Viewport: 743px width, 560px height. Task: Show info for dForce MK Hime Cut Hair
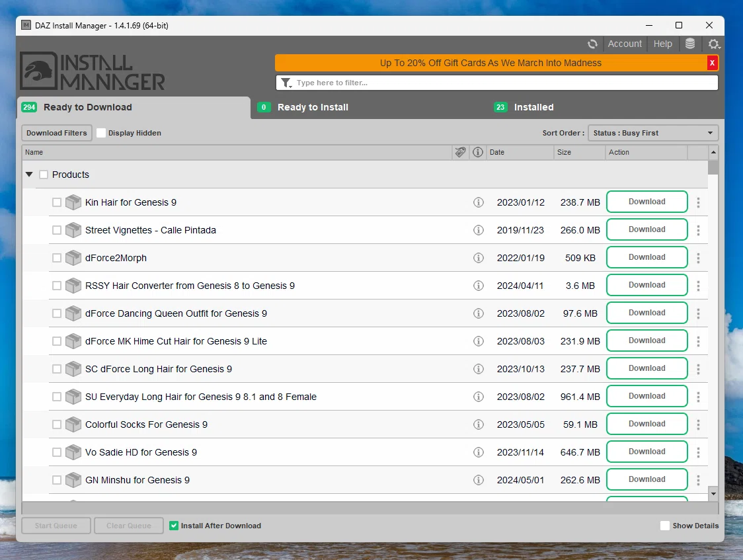pyautogui.click(x=479, y=341)
